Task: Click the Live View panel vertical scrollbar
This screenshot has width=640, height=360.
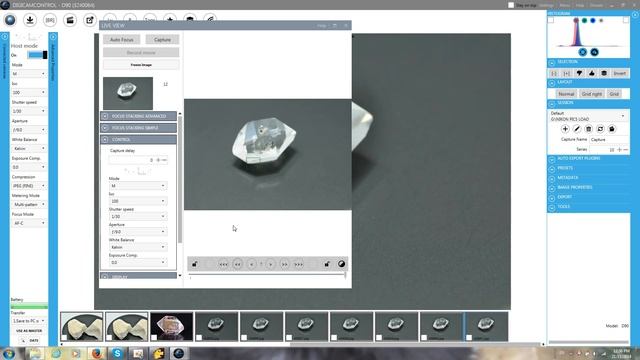Action: coord(180,180)
